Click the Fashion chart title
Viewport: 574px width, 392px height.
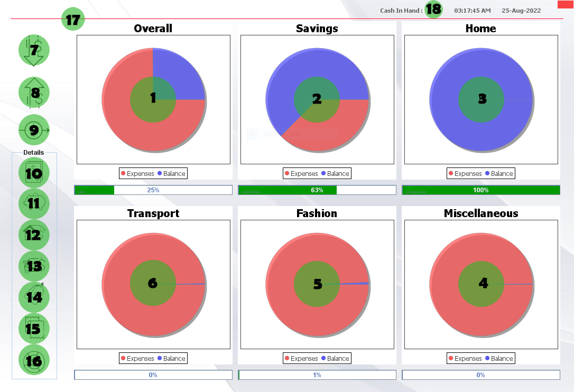(317, 213)
